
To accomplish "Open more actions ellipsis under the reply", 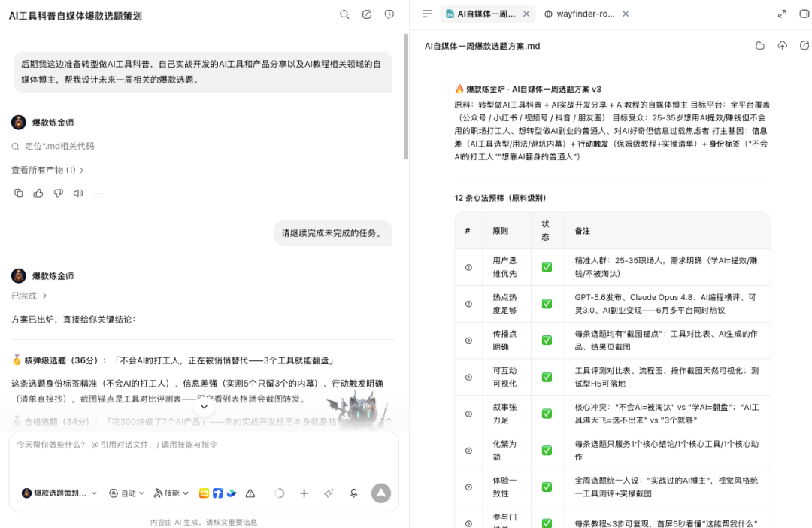I will click(x=98, y=193).
